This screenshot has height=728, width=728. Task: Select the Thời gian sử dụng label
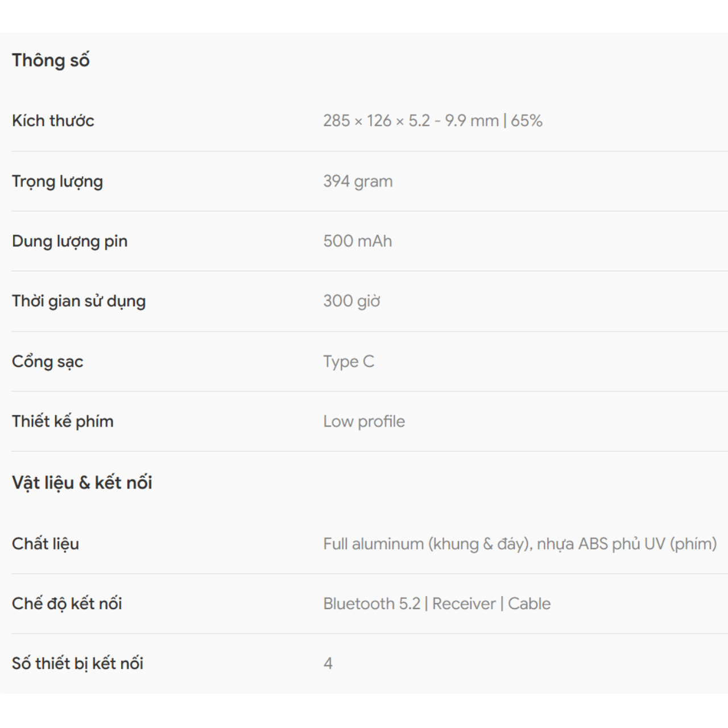[78, 301]
